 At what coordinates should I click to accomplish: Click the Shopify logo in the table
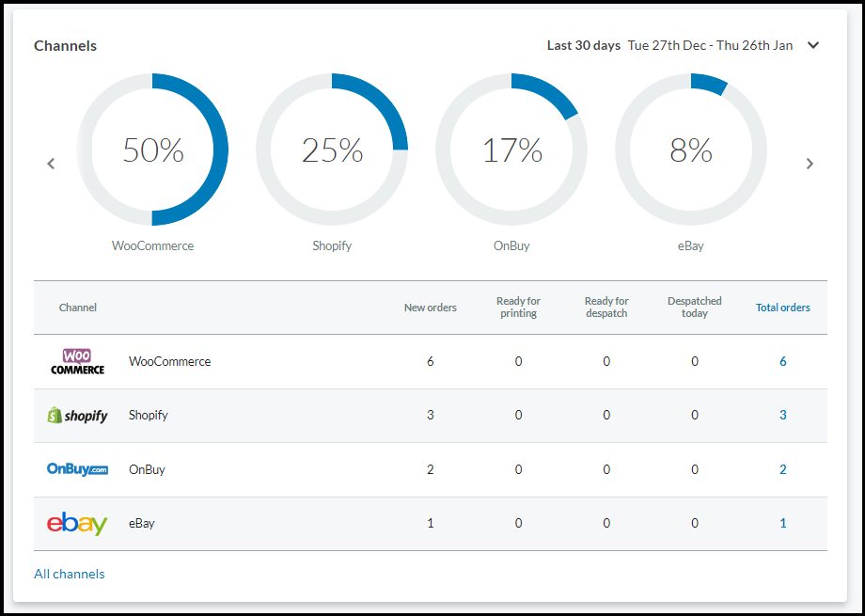77,415
